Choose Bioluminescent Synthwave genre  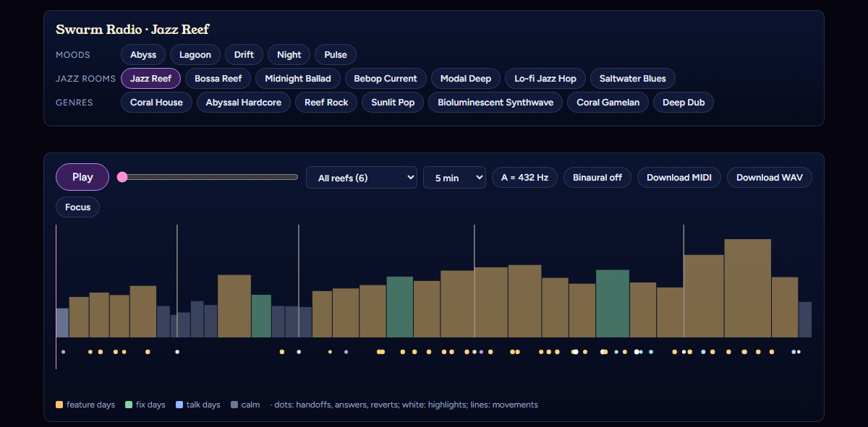[x=495, y=103]
